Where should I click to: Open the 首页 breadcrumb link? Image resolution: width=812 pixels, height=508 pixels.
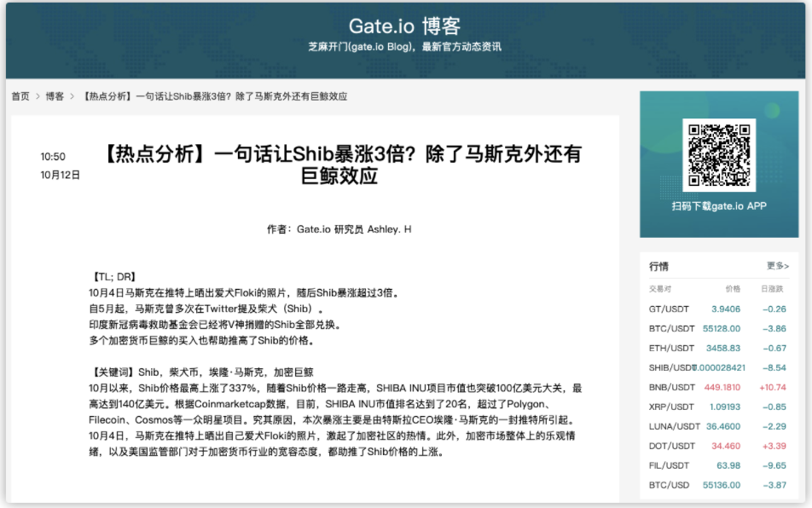20,96
